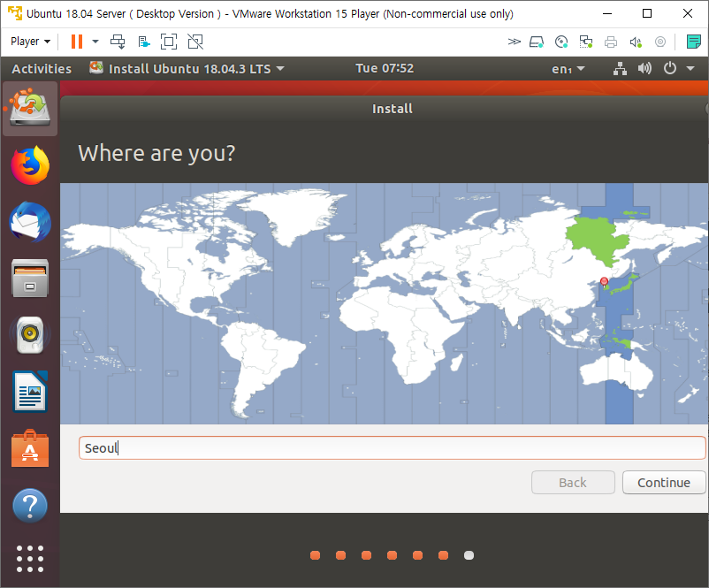
Task: Click Australia on the timezone map
Action: click(x=617, y=373)
